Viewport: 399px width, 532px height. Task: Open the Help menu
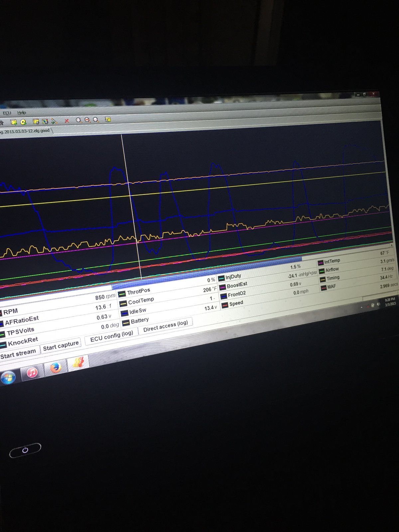(x=22, y=113)
